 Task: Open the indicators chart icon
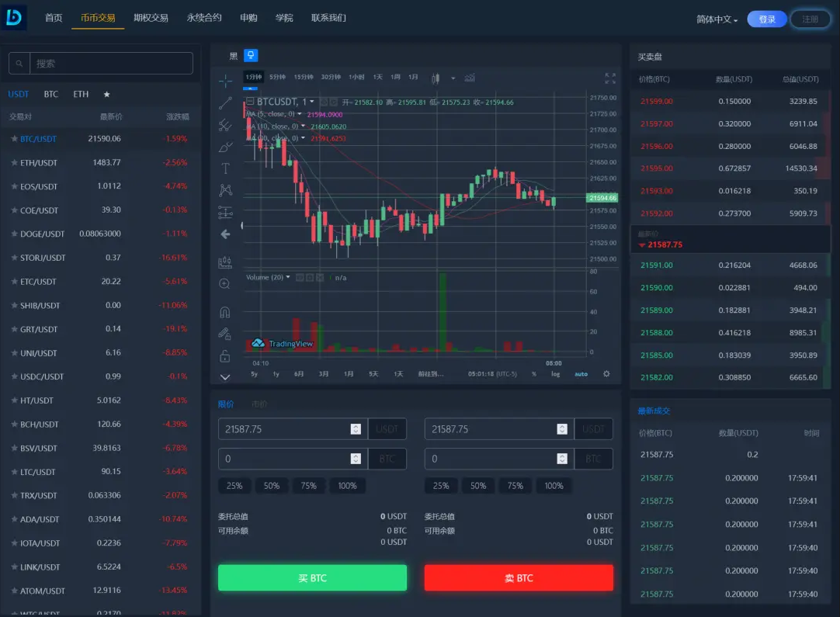(x=470, y=78)
